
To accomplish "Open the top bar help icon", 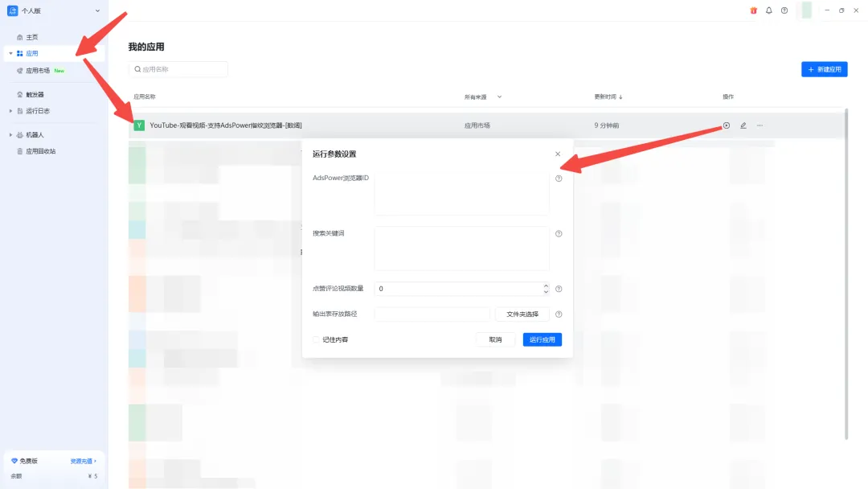I will pyautogui.click(x=784, y=10).
